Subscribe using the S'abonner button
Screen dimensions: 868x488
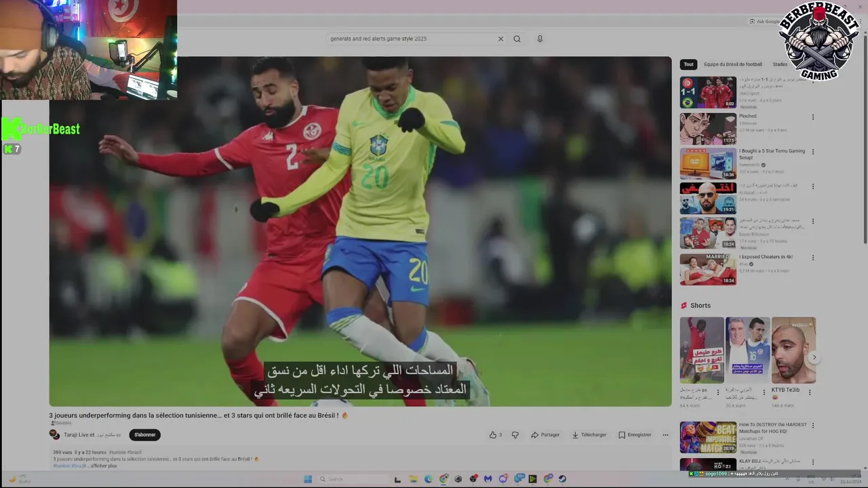coord(145,435)
